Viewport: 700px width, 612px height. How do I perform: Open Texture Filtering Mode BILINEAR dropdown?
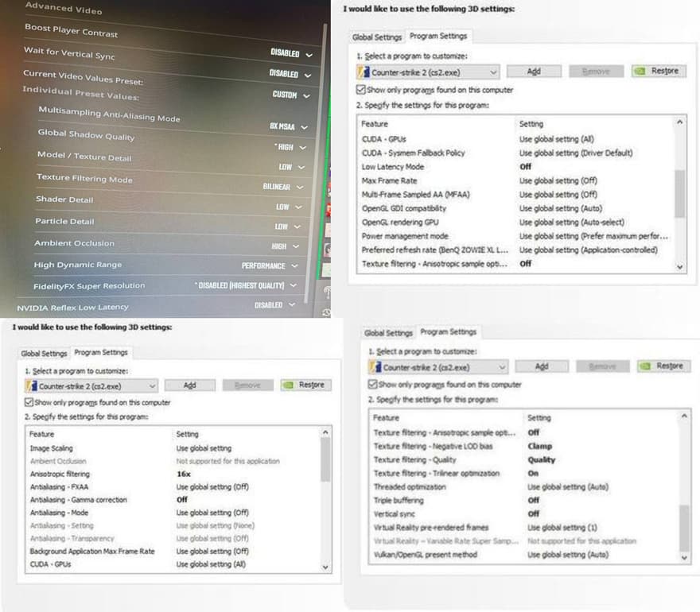[283, 187]
